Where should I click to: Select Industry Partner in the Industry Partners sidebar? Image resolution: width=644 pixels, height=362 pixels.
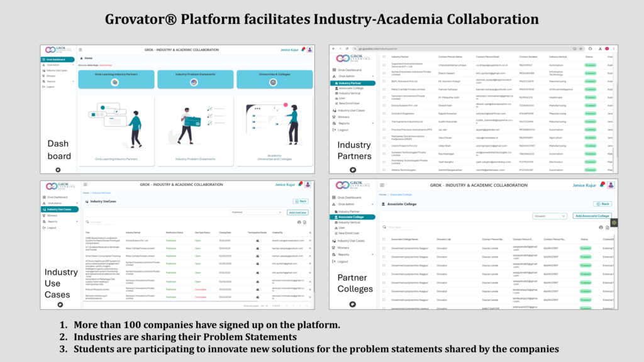[x=353, y=83]
